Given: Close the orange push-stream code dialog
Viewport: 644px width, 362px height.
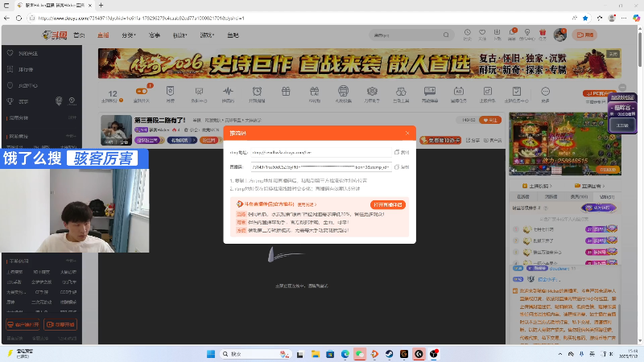Looking at the screenshot, I should 407,133.
